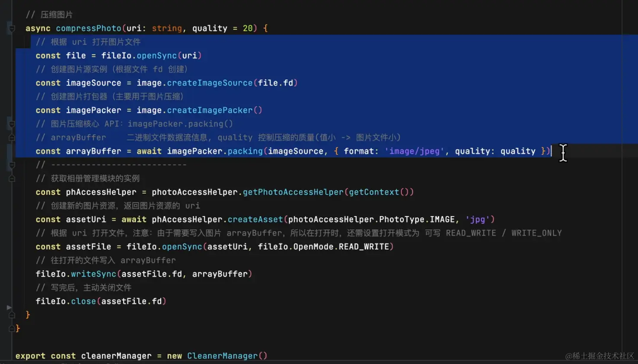This screenshot has width=638, height=364.
Task: Collapse marker at compressPhoto closing brace
Action: tap(12, 315)
